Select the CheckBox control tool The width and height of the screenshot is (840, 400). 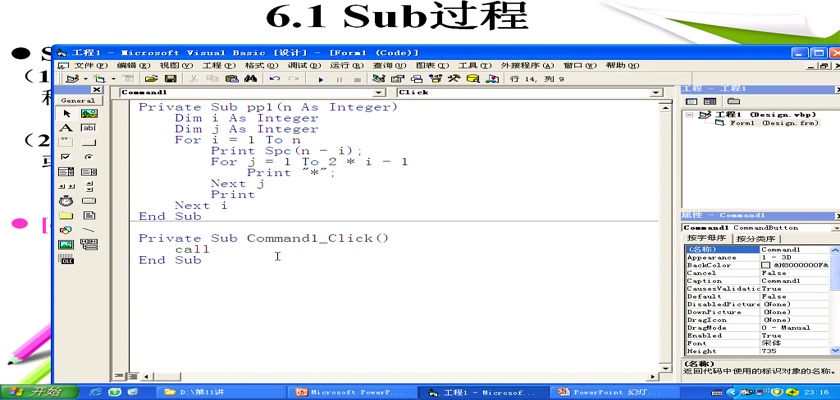tap(66, 157)
